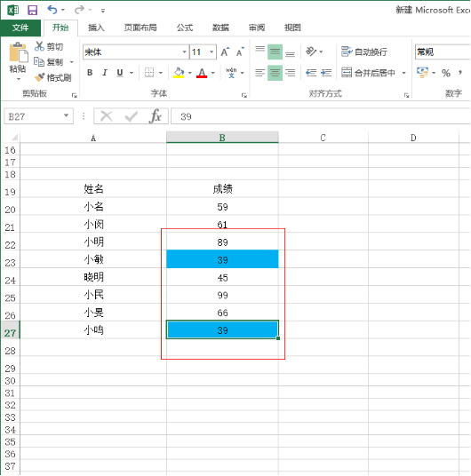Increase font size with larger A icon

[x=225, y=52]
